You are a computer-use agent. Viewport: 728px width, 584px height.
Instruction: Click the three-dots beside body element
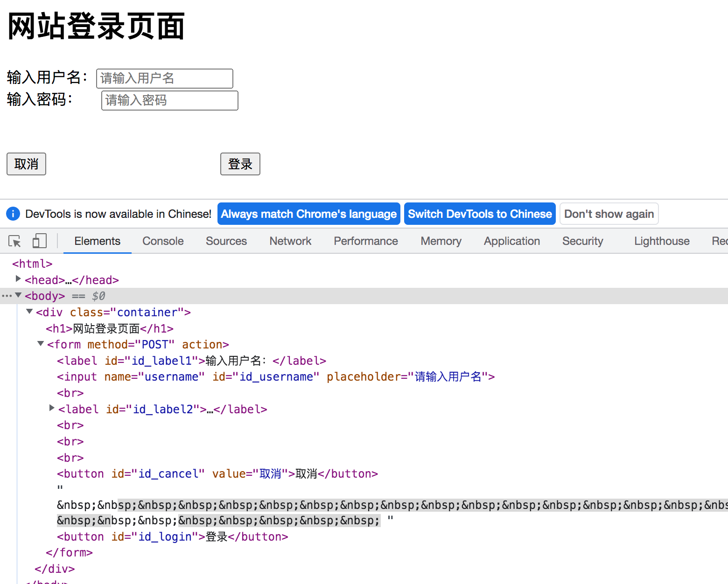[x=7, y=296]
